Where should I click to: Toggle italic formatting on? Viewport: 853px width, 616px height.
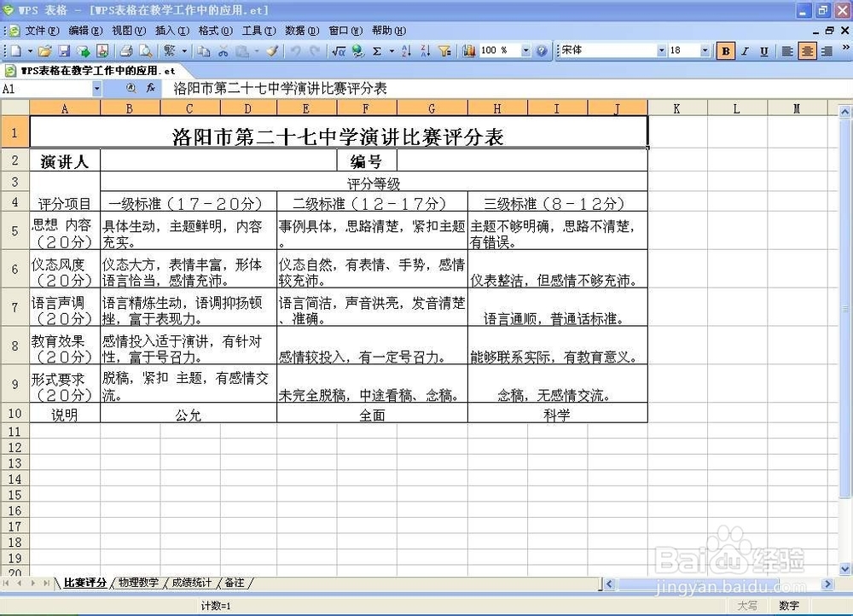pos(745,50)
